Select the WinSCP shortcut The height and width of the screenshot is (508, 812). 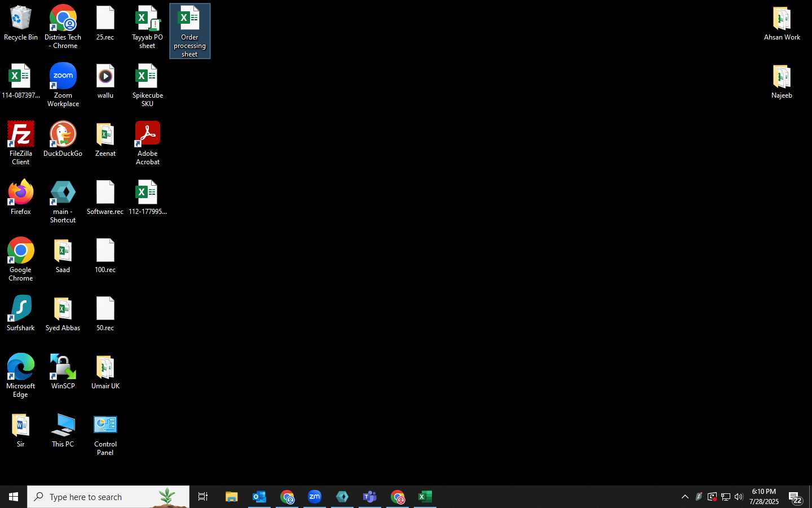tap(63, 372)
